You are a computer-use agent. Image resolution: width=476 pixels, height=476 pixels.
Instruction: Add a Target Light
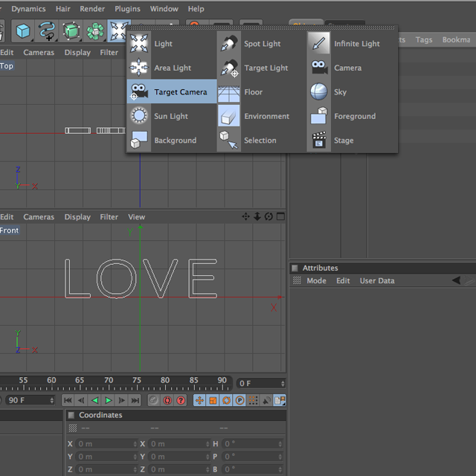(261, 68)
